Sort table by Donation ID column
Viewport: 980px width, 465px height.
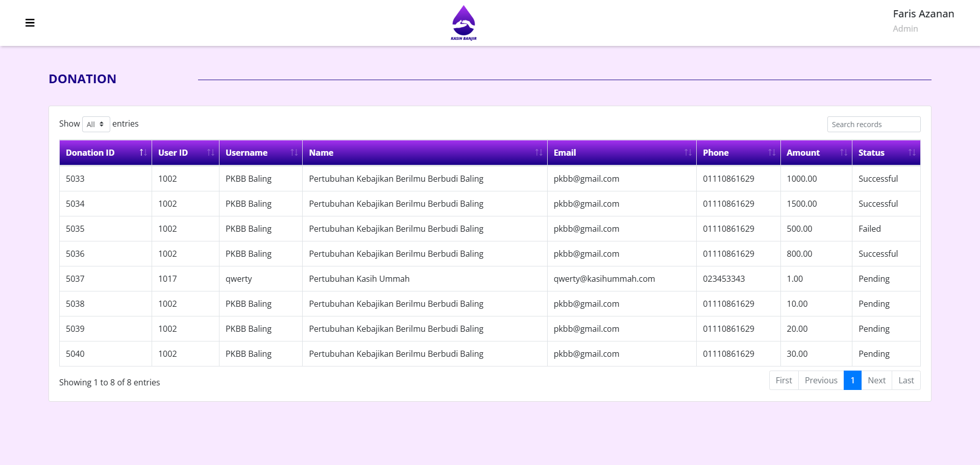click(x=105, y=153)
